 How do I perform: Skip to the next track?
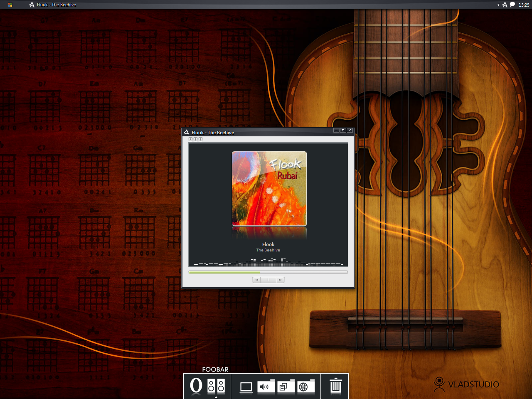[x=280, y=280]
